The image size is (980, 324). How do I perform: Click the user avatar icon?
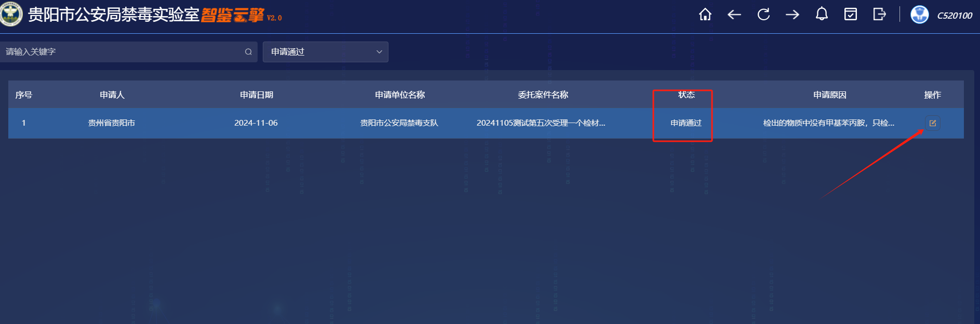(x=919, y=15)
